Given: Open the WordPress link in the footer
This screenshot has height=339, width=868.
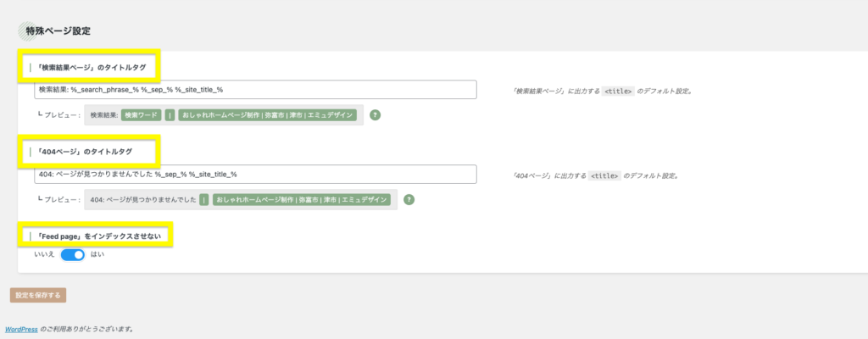Looking at the screenshot, I should pos(21,329).
